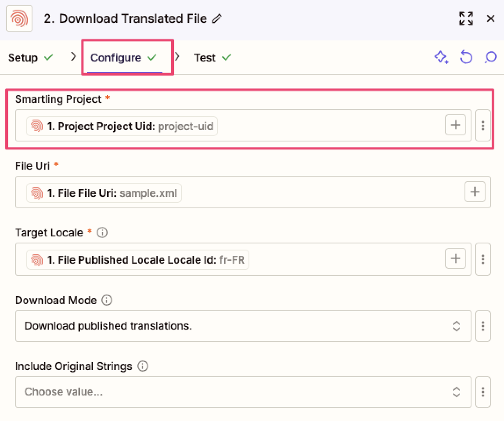Image resolution: width=504 pixels, height=421 pixels.
Task: Click the undo/refresh arrow icon
Action: (466, 58)
